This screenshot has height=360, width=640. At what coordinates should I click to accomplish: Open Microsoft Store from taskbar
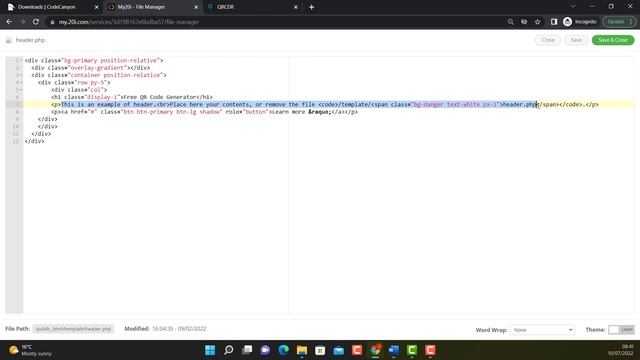click(320, 350)
